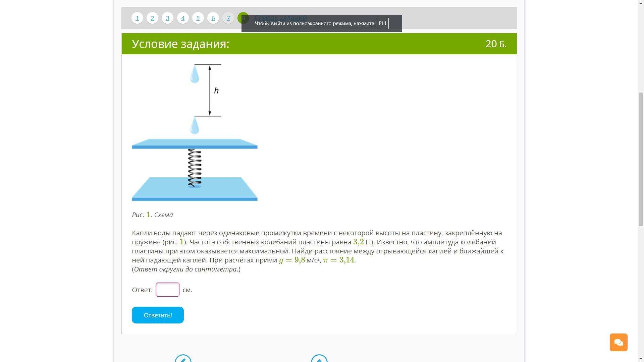Screen dimensions: 644x362
Task: Click the F11 key hint in notification
Action: (382, 23)
